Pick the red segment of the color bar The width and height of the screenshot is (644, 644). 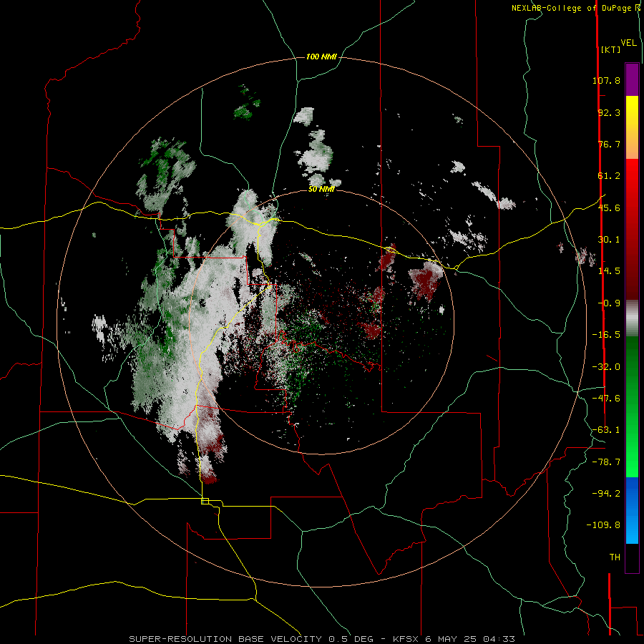pos(632,229)
